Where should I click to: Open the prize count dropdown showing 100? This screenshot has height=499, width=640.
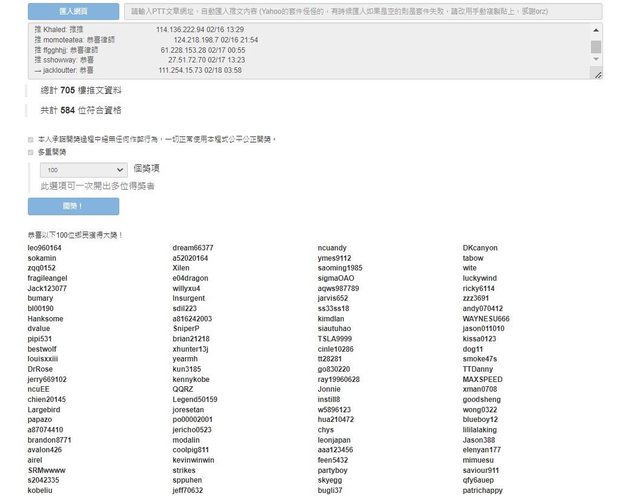83,170
